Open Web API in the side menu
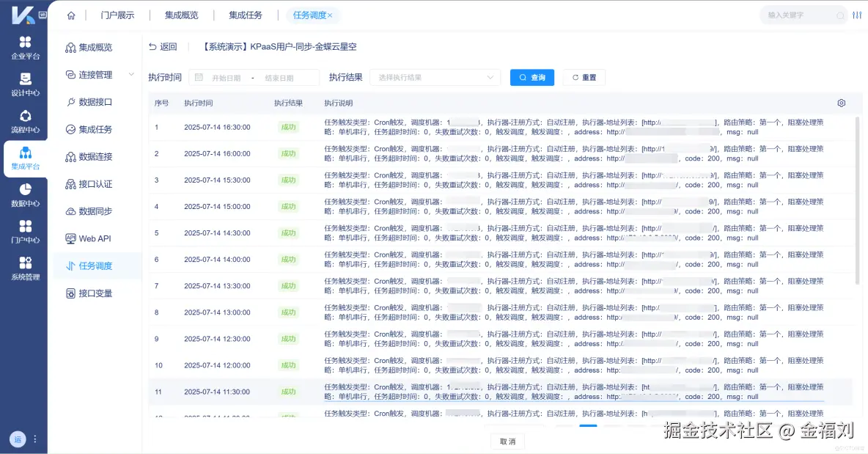Image resolution: width=868 pixels, height=454 pixels. point(89,238)
